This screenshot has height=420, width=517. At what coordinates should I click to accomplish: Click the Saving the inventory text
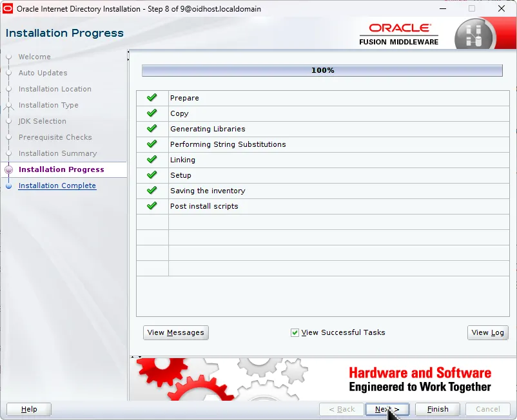click(208, 191)
